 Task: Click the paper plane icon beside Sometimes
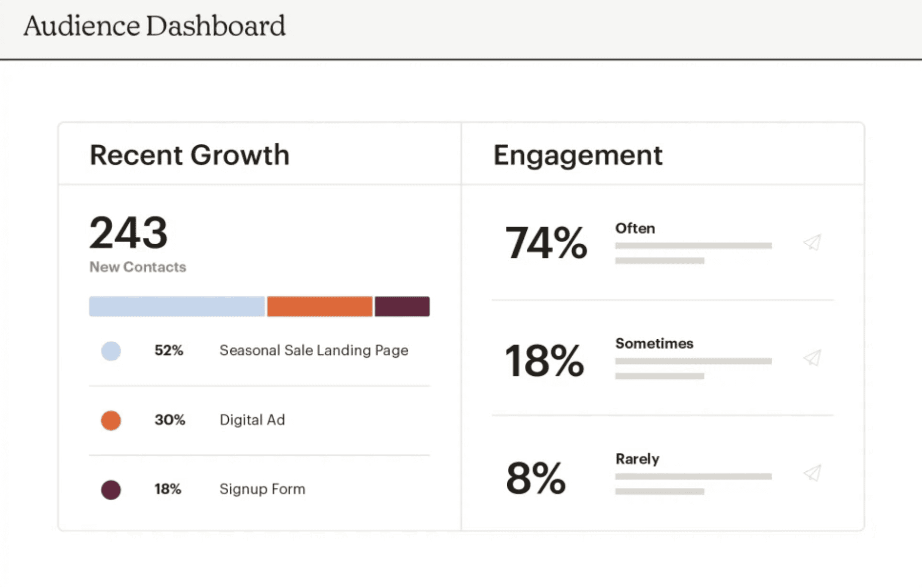(x=812, y=357)
